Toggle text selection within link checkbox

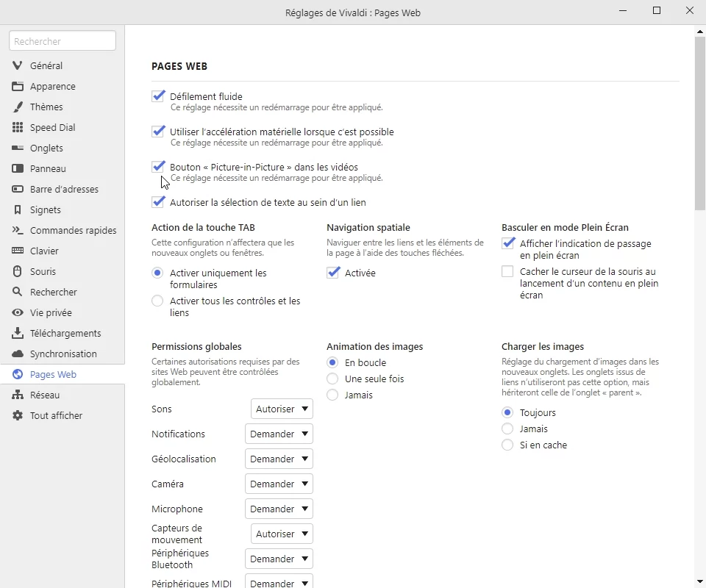[x=157, y=202]
